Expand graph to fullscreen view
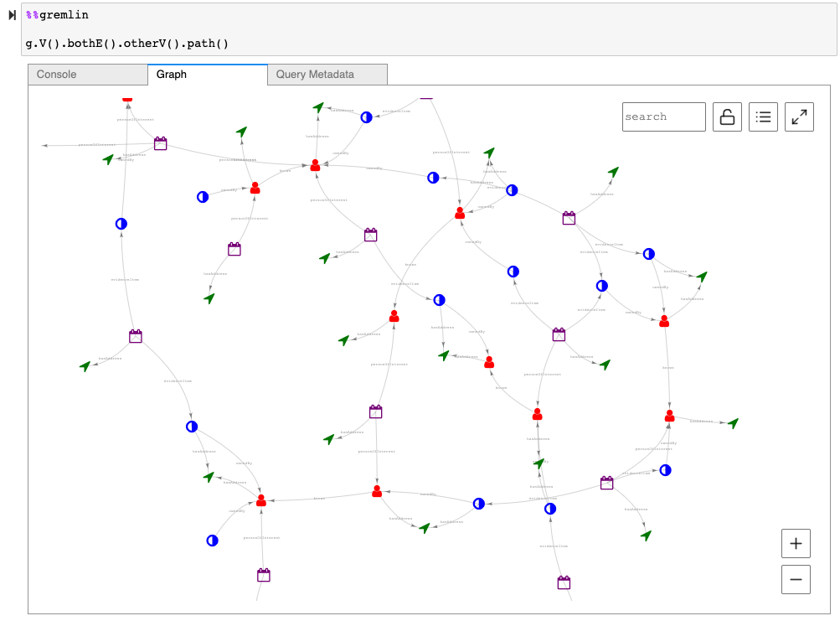Screen dimensions: 840x621 pos(799,116)
